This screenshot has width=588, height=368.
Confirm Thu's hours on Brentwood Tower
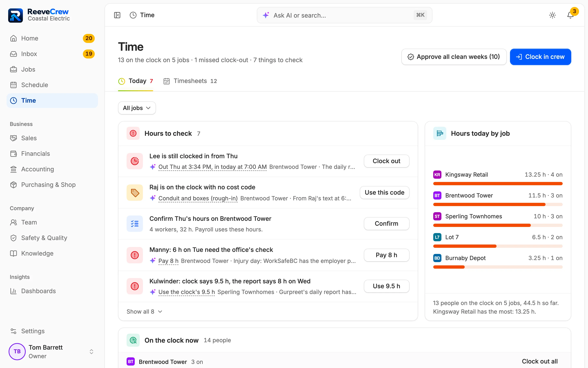(386, 223)
